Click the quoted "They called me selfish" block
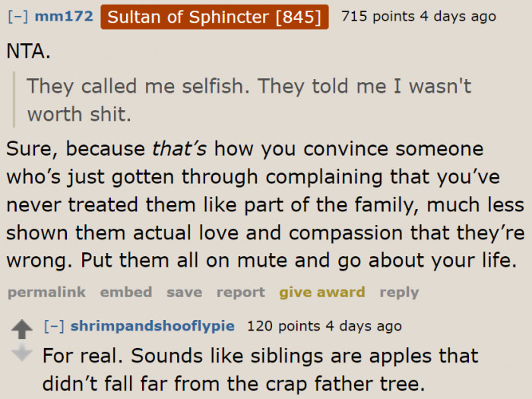Viewport: 532px width, 399px height. click(249, 100)
